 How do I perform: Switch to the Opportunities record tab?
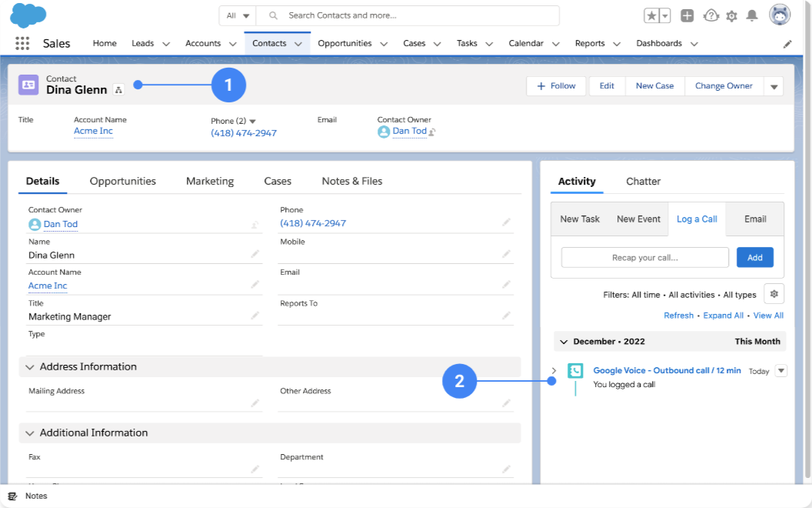(123, 181)
